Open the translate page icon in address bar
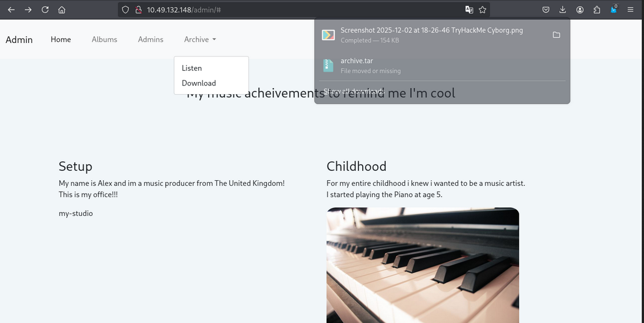The height and width of the screenshot is (323, 644). 469,9
